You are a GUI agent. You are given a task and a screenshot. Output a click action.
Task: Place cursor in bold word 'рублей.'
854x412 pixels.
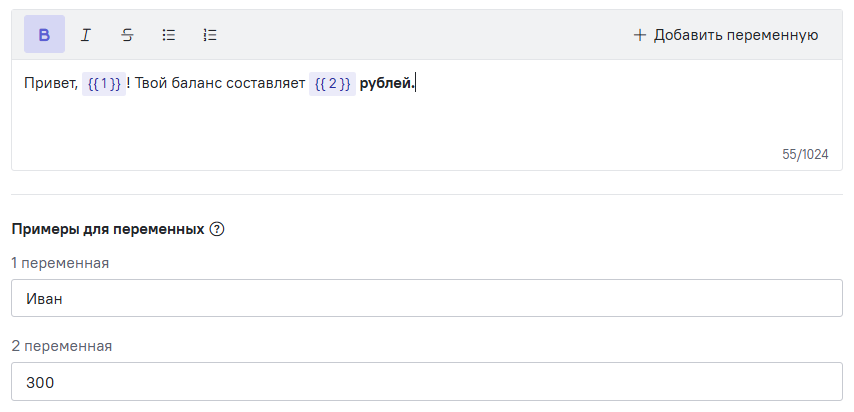click(x=387, y=83)
